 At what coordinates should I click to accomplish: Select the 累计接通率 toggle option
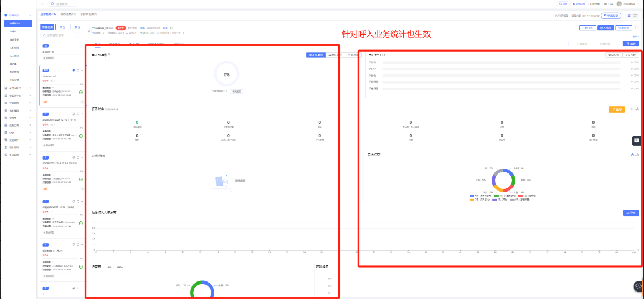[x=317, y=55]
